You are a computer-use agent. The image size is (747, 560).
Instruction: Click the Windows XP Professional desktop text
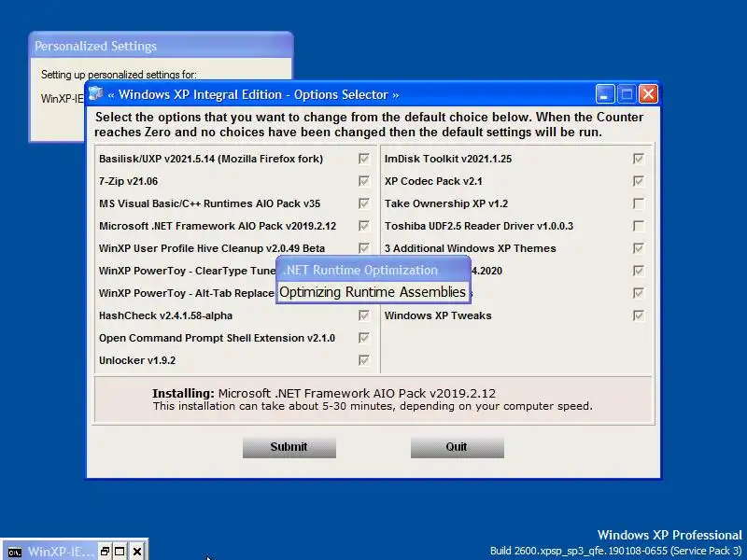669,535
